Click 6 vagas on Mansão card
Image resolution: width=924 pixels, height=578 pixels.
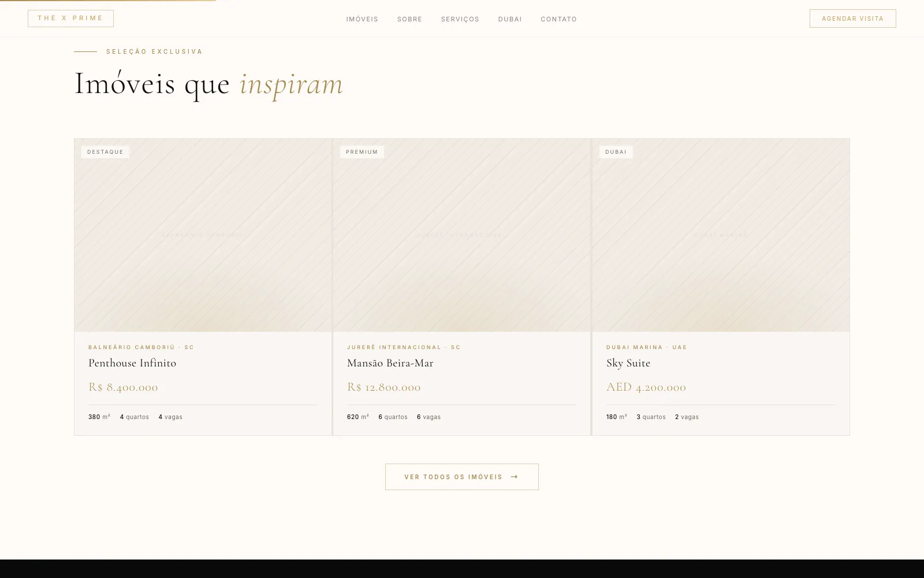[x=429, y=417]
